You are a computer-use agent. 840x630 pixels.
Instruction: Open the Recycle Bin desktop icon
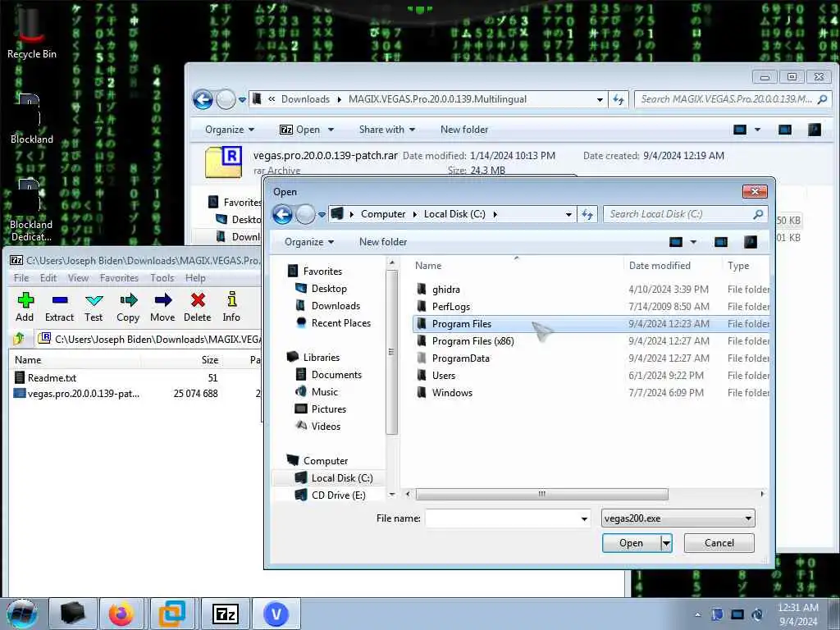click(x=31, y=33)
